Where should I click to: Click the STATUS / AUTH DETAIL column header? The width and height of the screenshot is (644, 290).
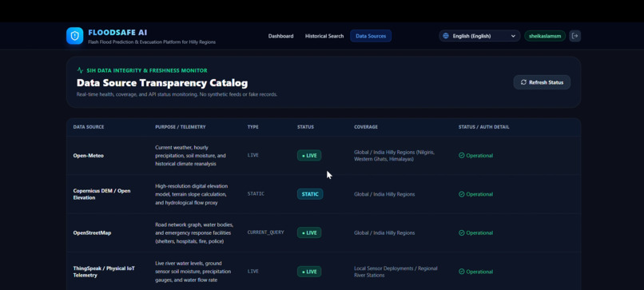[484, 127]
